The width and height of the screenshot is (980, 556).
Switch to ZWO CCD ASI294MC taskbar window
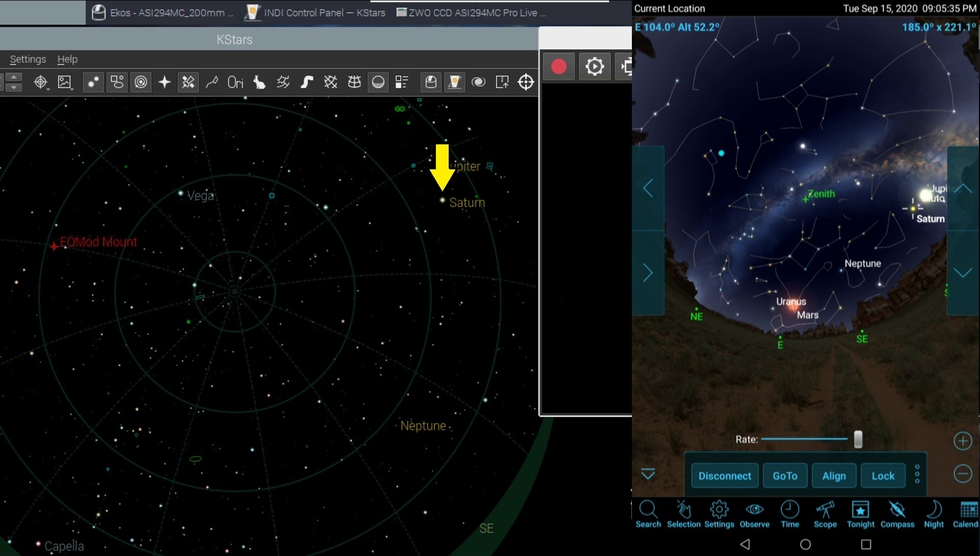click(471, 12)
